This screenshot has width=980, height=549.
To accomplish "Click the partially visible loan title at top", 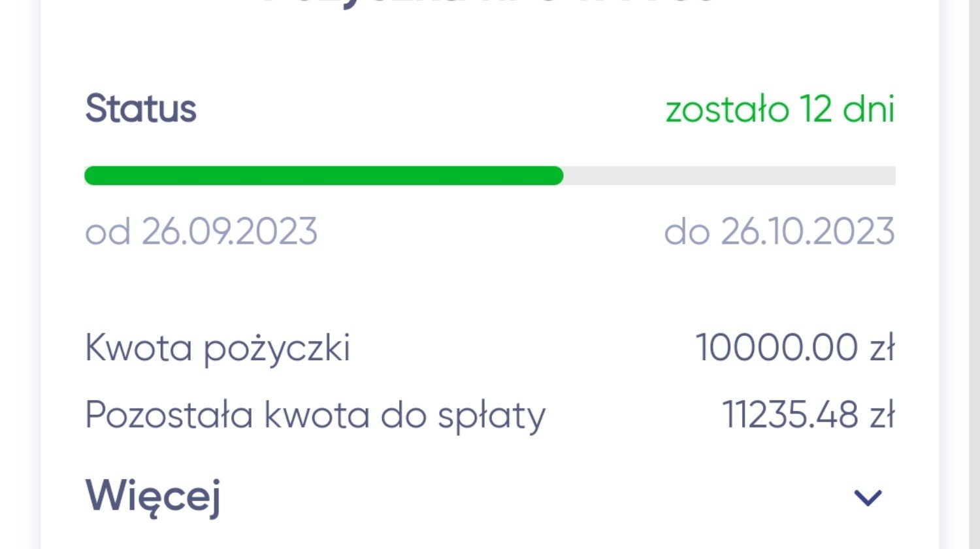I will click(x=490, y=3).
